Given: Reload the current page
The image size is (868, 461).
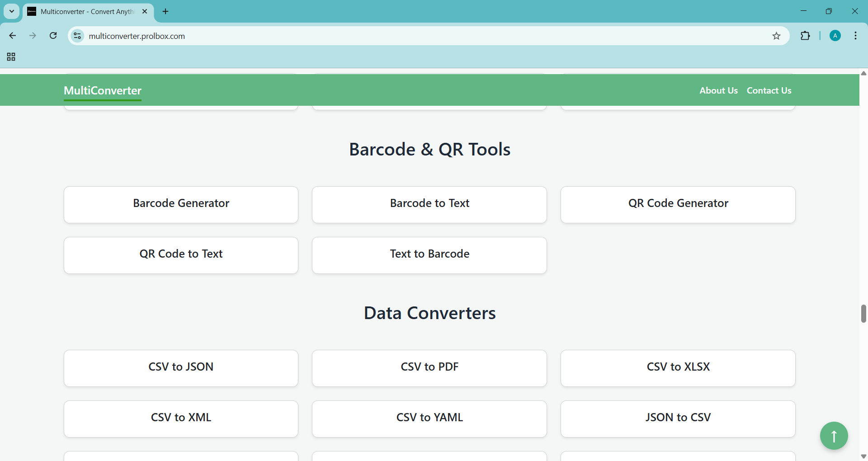Looking at the screenshot, I should pos(53,36).
